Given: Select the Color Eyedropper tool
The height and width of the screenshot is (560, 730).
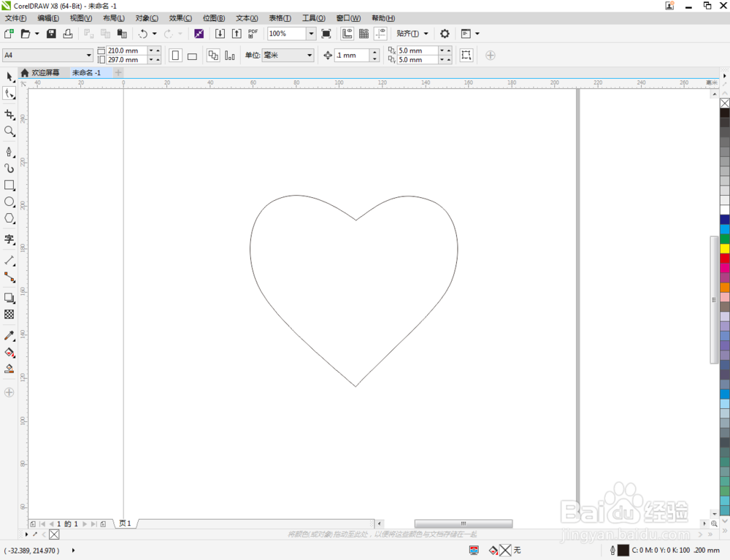Looking at the screenshot, I should click(9, 336).
